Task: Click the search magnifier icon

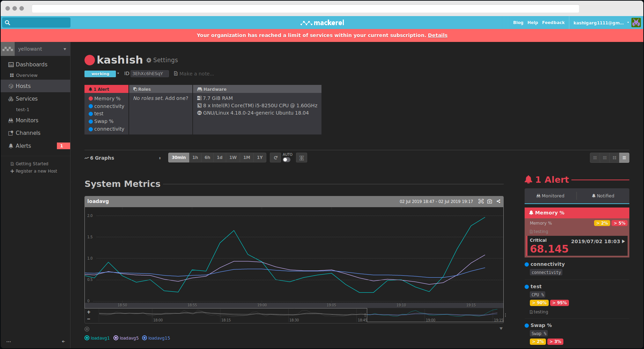Action: point(7,23)
